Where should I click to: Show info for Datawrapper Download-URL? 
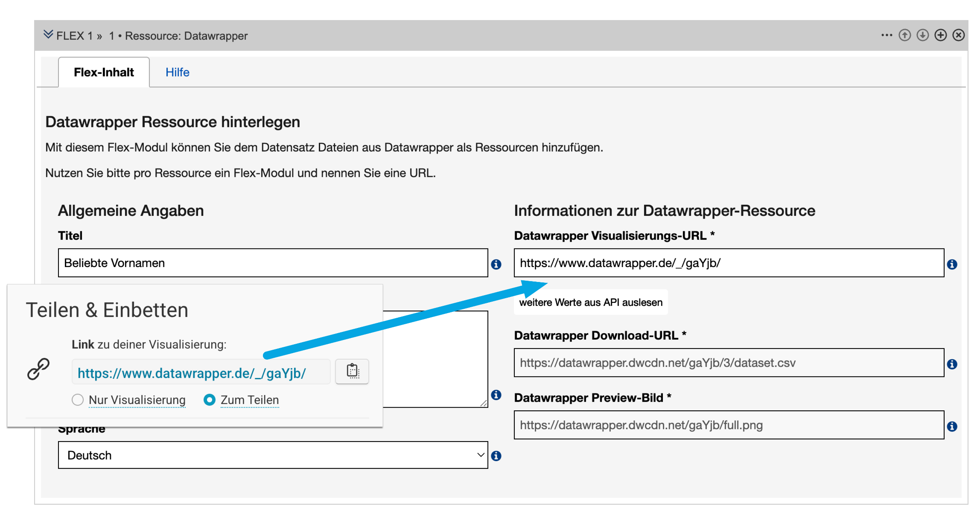952,363
